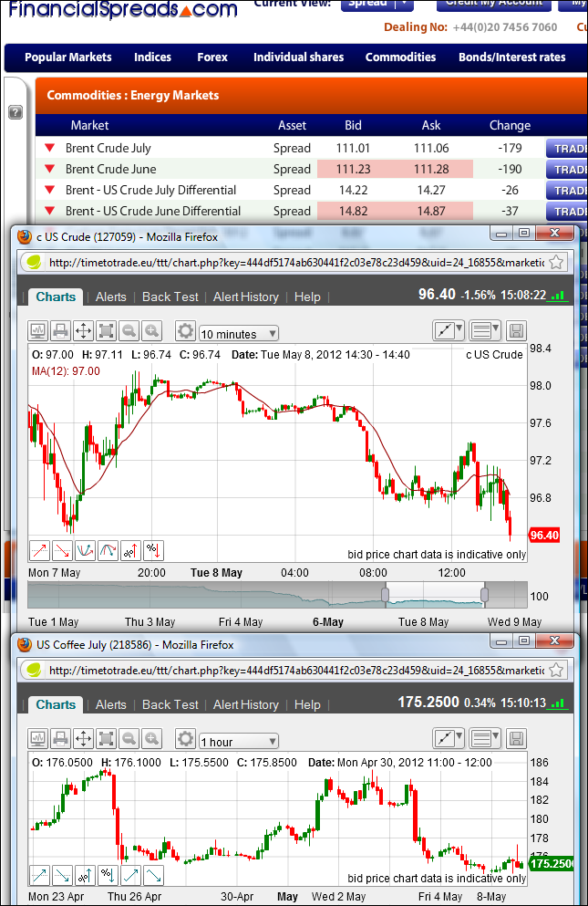The height and width of the screenshot is (906, 588).
Task: Open the Current View Spread dropdown
Action: click(x=377, y=4)
